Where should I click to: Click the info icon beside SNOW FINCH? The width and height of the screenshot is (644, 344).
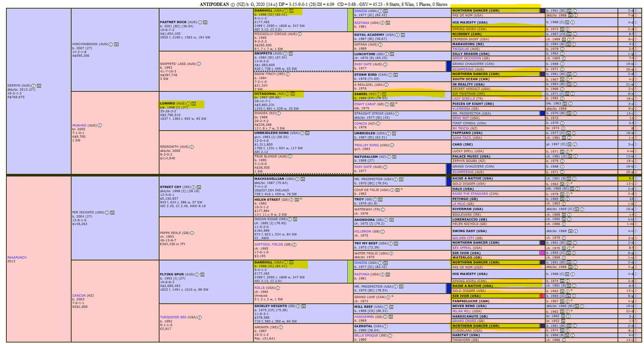coord(288,74)
